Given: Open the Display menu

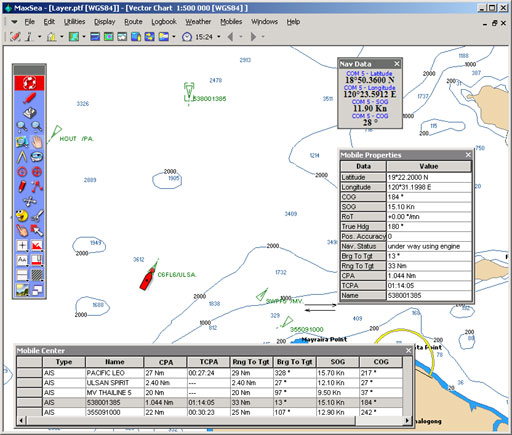Looking at the screenshot, I should pyautogui.click(x=105, y=22).
